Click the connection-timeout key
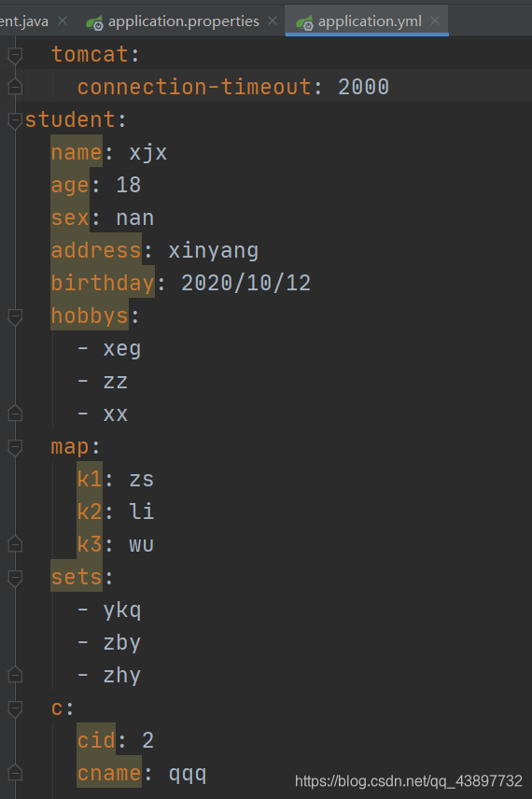This screenshot has height=799, width=532. click(194, 87)
